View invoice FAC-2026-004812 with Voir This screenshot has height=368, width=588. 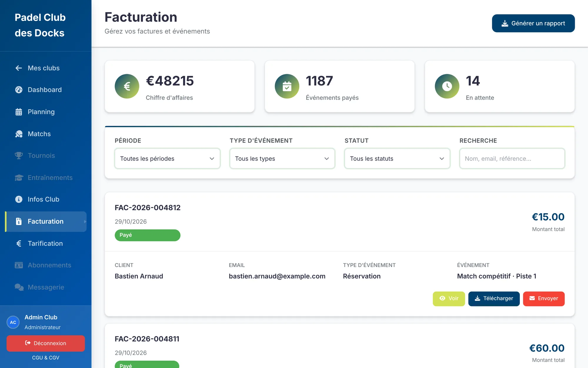(449, 299)
